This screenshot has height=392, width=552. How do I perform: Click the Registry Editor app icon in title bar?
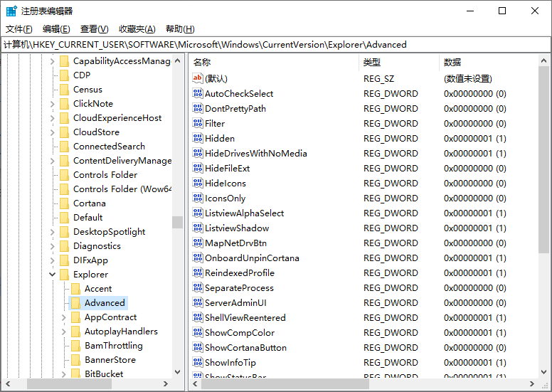click(x=11, y=11)
